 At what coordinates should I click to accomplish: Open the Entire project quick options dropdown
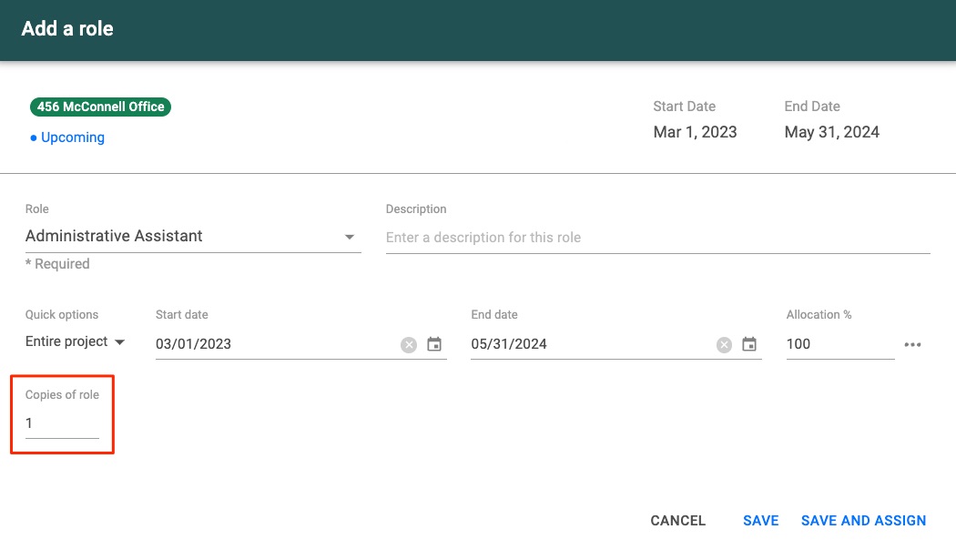tap(76, 342)
